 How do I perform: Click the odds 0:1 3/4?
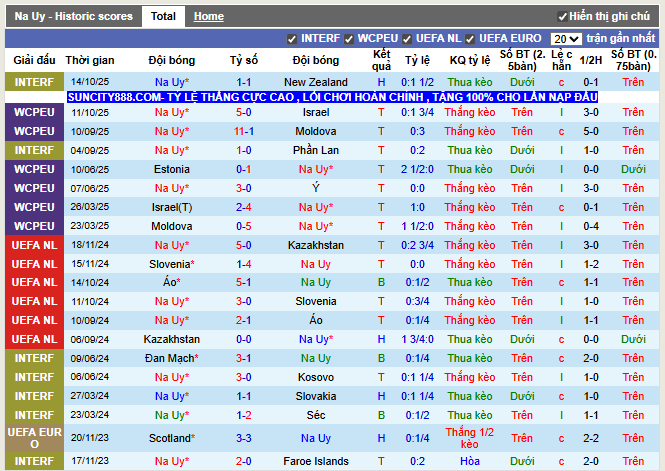click(417, 112)
